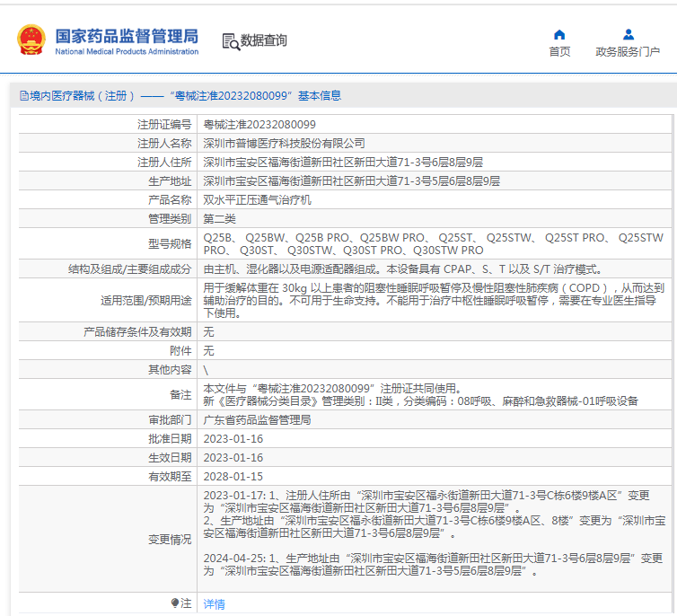Image resolution: width=677 pixels, height=616 pixels.
Task: Click the document icon before 境内医疗器械
Action: tap(24, 96)
